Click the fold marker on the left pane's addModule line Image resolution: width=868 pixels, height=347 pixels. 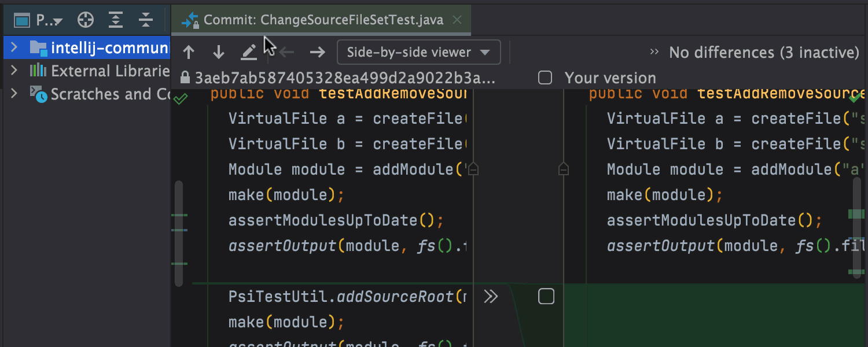pyautogui.click(x=473, y=169)
